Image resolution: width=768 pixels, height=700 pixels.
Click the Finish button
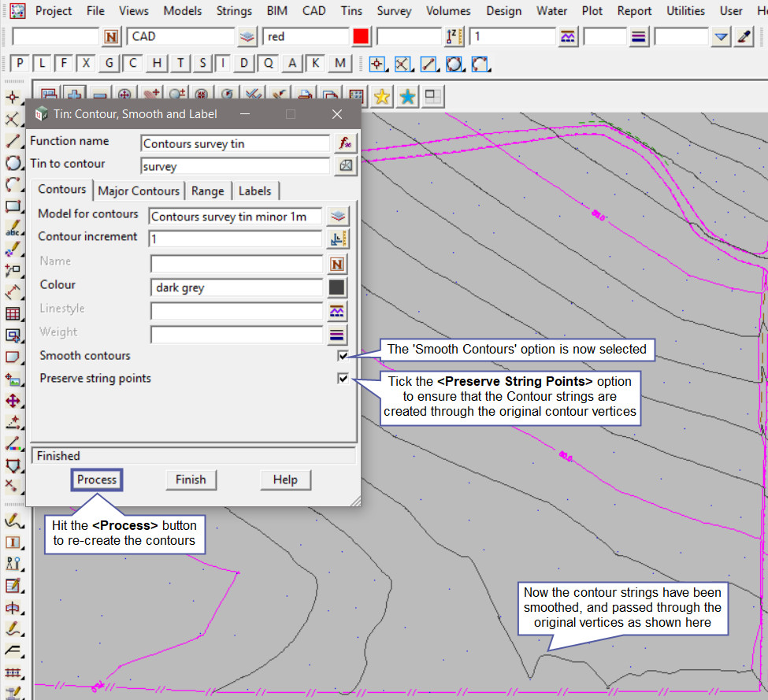(x=191, y=480)
